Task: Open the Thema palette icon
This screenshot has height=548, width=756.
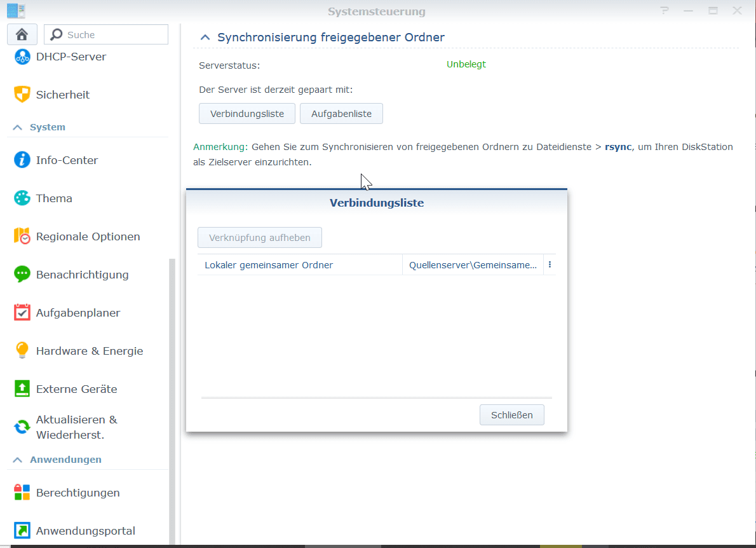Action: (22, 198)
